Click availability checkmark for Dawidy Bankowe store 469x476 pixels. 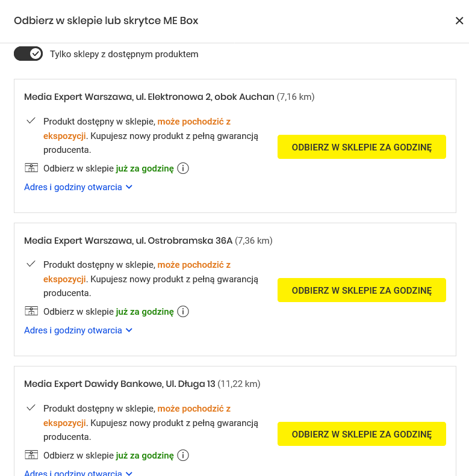tap(31, 407)
